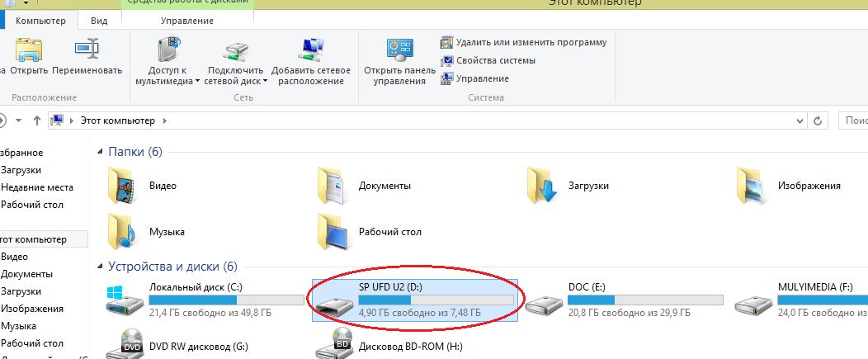
Task: Select DVD RW дисковод (G:) icon
Action: click(x=125, y=345)
